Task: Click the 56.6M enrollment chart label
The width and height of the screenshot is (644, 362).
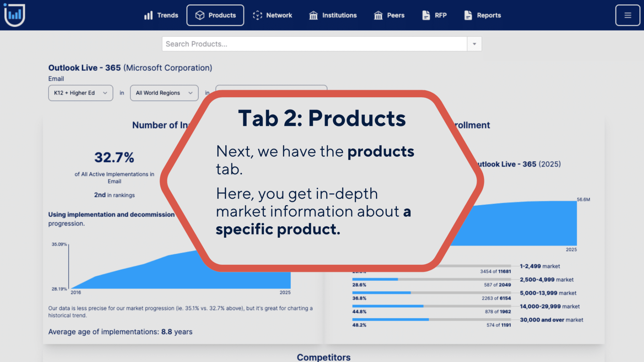Action: click(x=583, y=200)
